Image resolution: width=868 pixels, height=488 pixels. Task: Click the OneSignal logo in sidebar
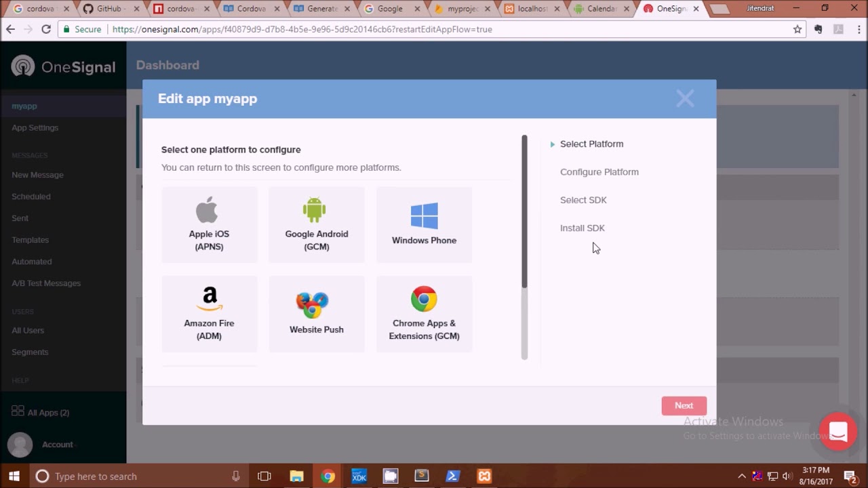pos(63,66)
